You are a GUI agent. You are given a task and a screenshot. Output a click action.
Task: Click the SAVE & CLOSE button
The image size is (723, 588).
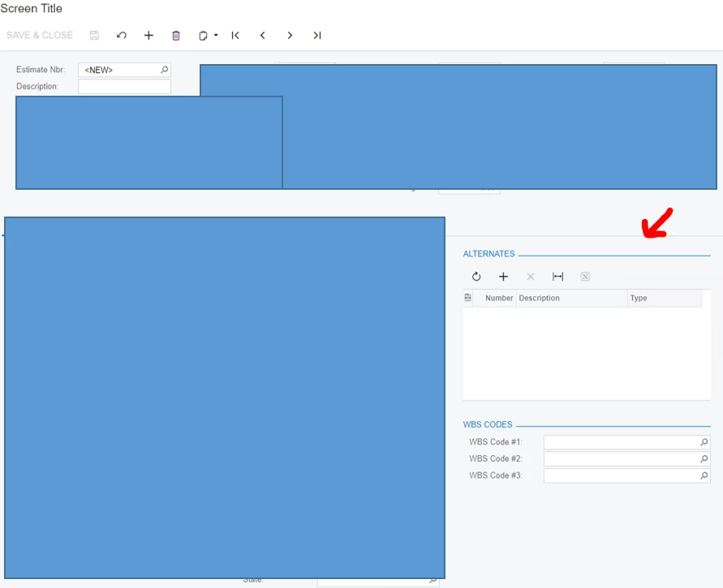coord(39,35)
